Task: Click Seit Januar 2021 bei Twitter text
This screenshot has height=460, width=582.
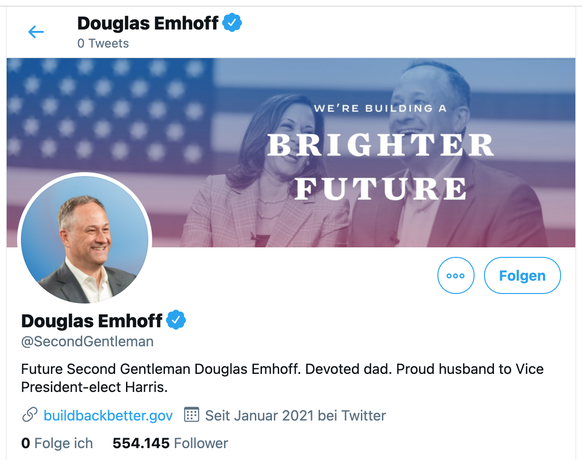Action: coord(295,415)
